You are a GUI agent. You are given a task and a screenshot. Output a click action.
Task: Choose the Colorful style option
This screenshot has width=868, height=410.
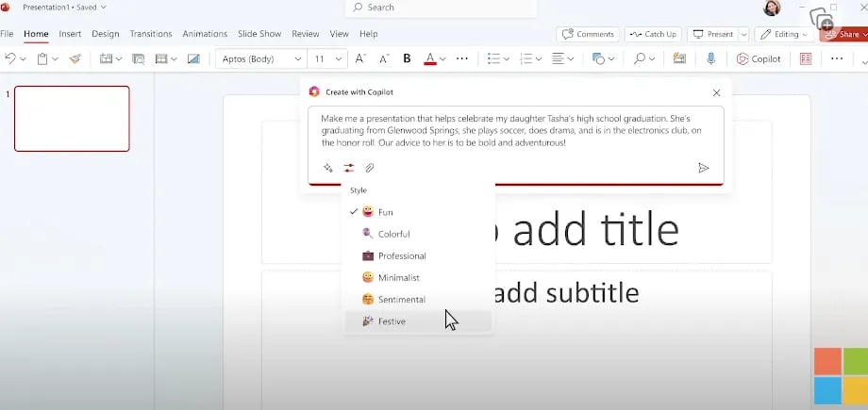click(419, 234)
